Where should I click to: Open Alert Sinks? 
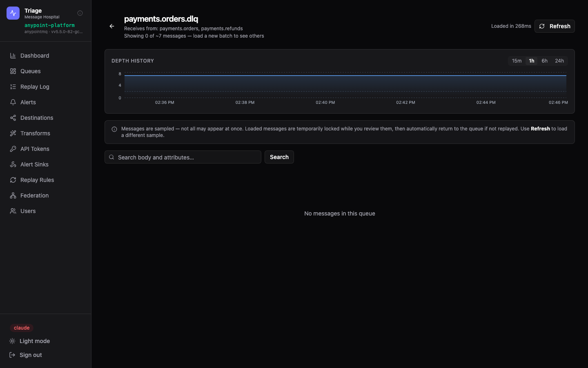(x=45, y=164)
